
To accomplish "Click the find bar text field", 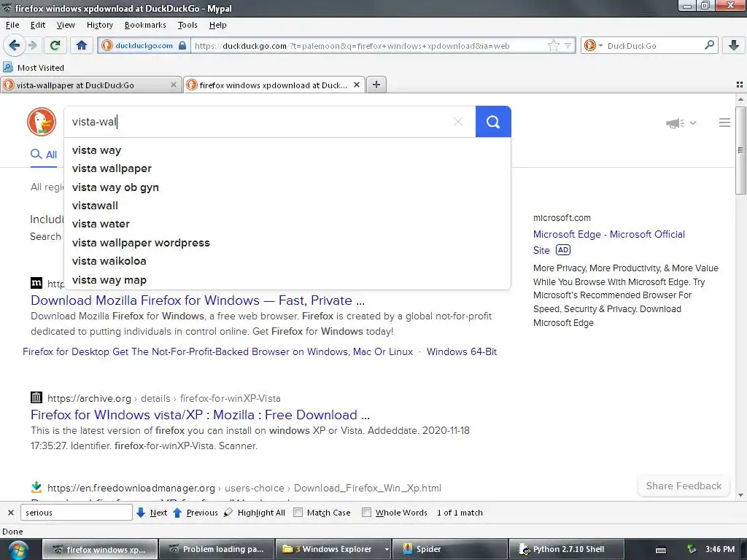I will click(x=76, y=513).
